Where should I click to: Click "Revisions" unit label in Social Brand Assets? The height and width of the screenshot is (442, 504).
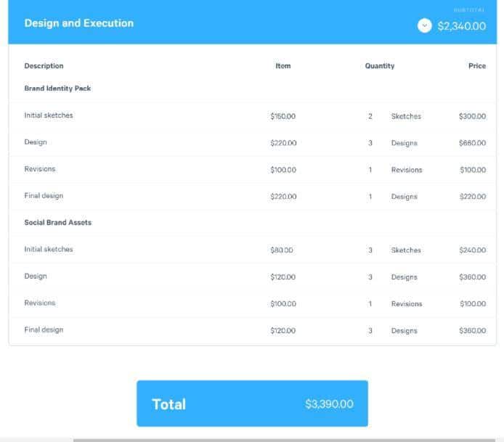coord(407,304)
